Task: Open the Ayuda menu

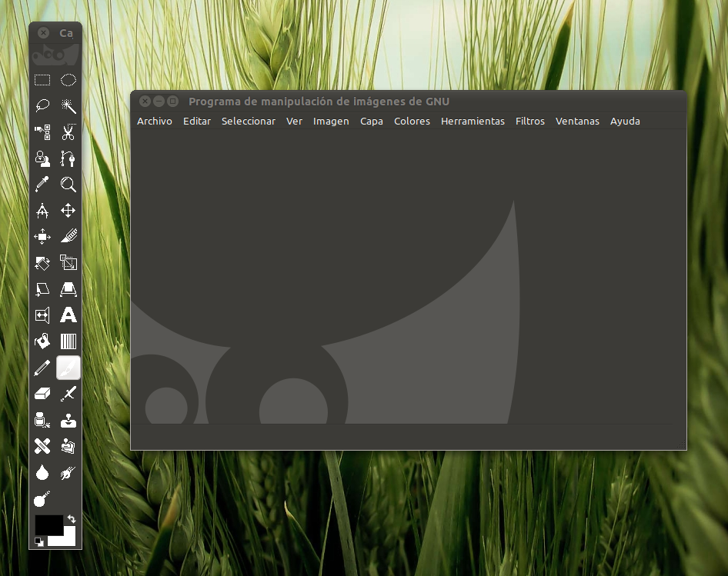Action: [625, 122]
